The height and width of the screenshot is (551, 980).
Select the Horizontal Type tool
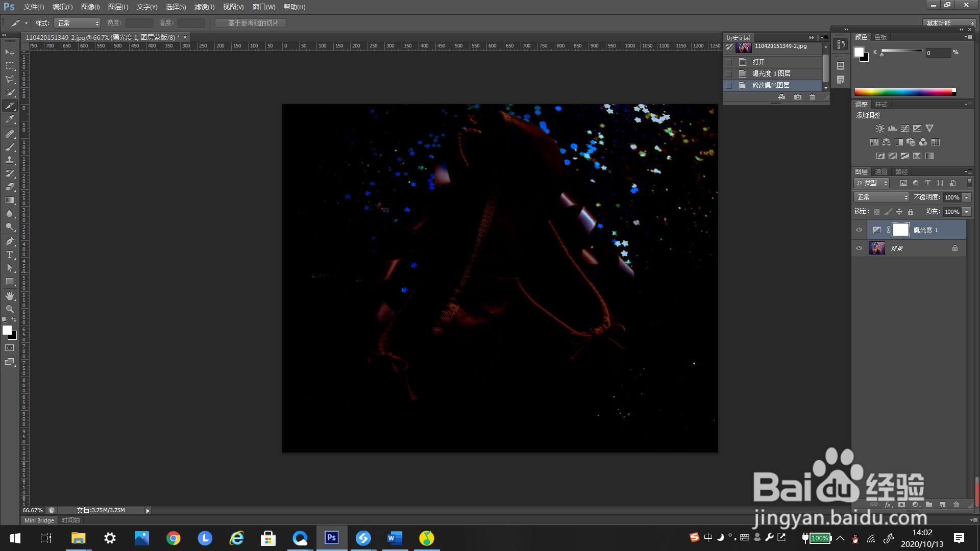[10, 255]
